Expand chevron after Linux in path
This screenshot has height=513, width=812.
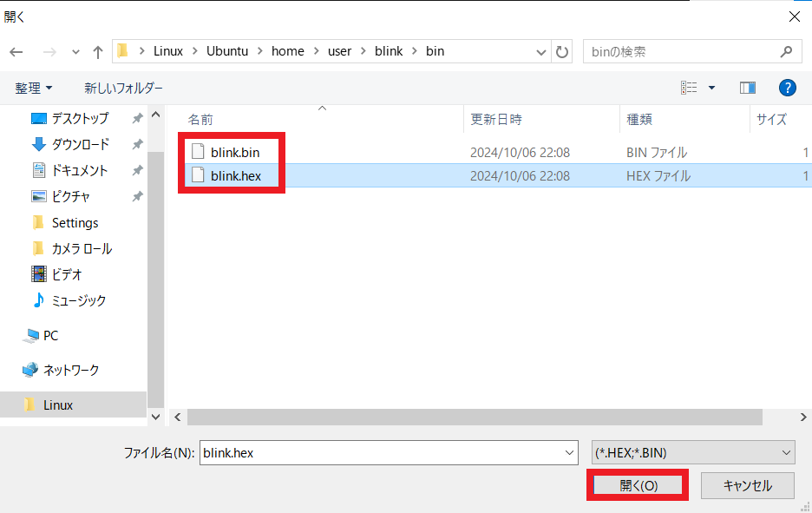point(194,51)
